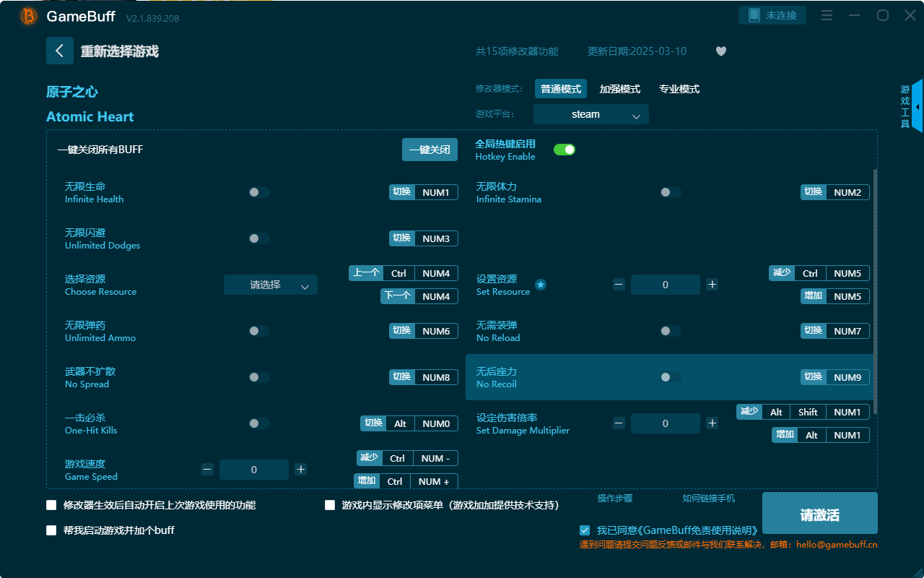924x578 pixels.
Task: Click the minus stepper beside 游戏速度
Action: coord(207,469)
